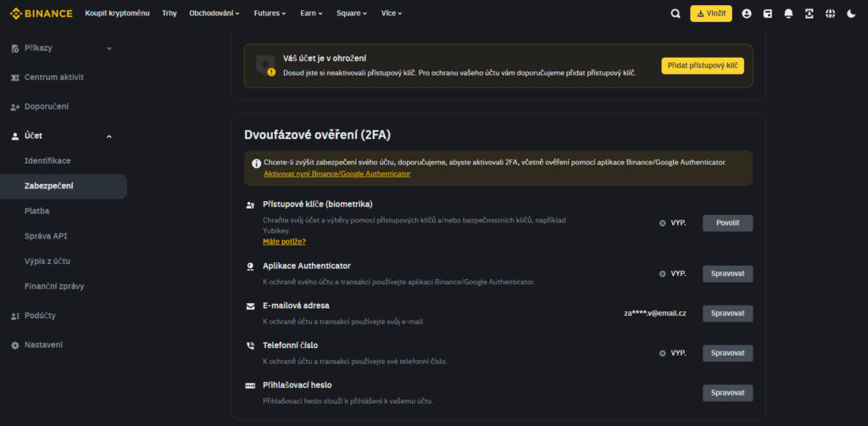This screenshot has width=868, height=426.
Task: Toggle dark mode moon icon
Action: click(851, 14)
